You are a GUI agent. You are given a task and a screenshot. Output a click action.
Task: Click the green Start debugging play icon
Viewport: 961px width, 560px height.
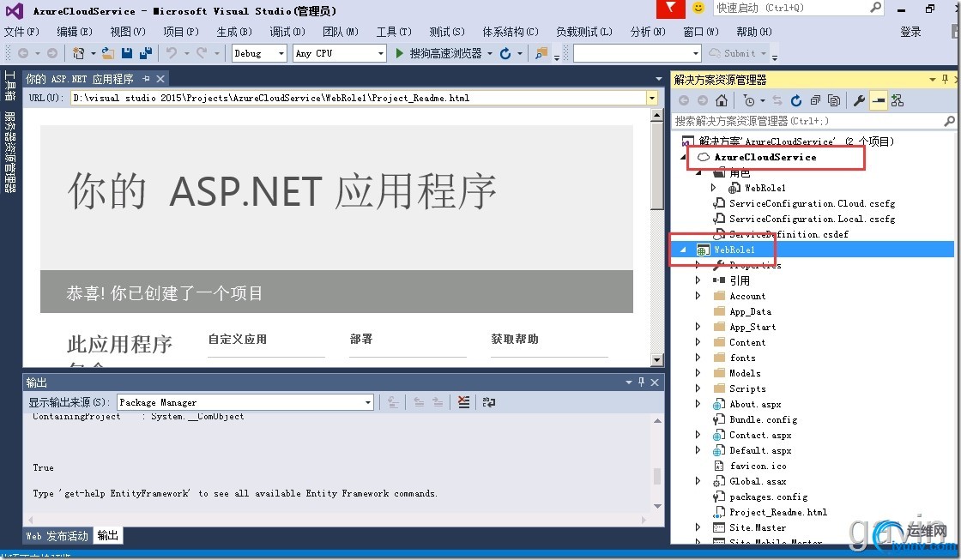tap(400, 53)
